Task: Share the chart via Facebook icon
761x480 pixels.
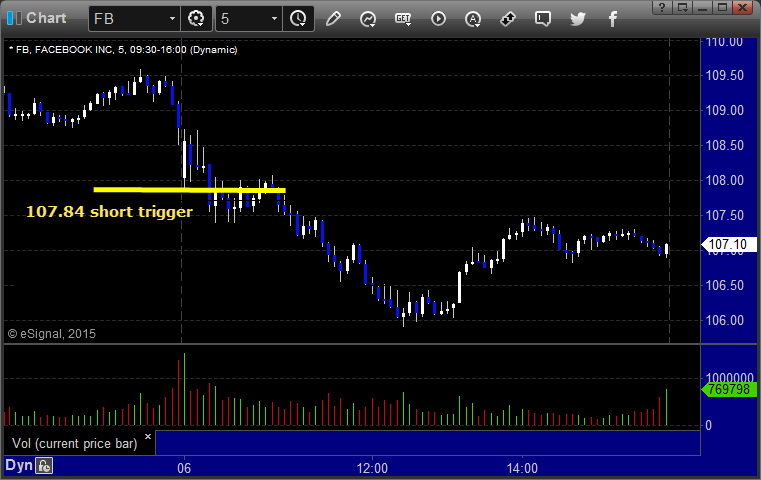Action: point(612,19)
